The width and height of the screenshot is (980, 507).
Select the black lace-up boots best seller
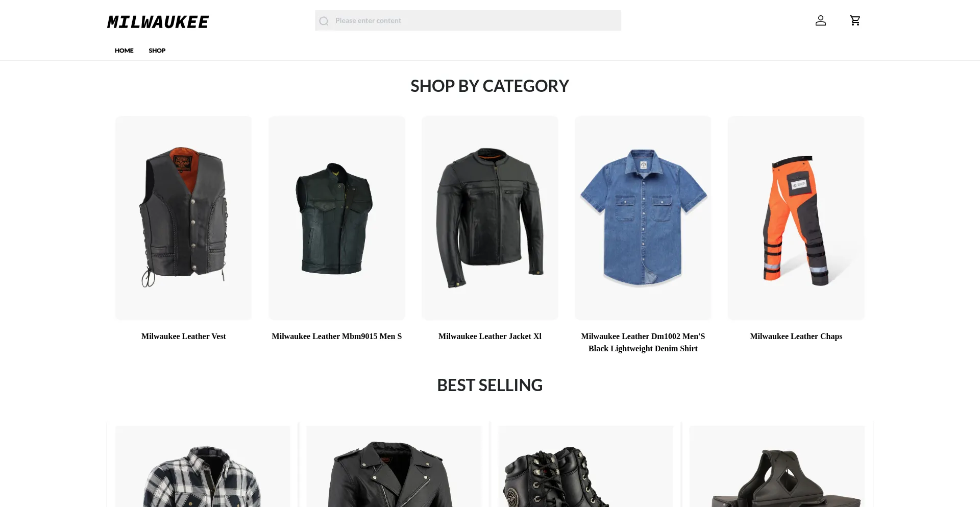tap(585, 467)
